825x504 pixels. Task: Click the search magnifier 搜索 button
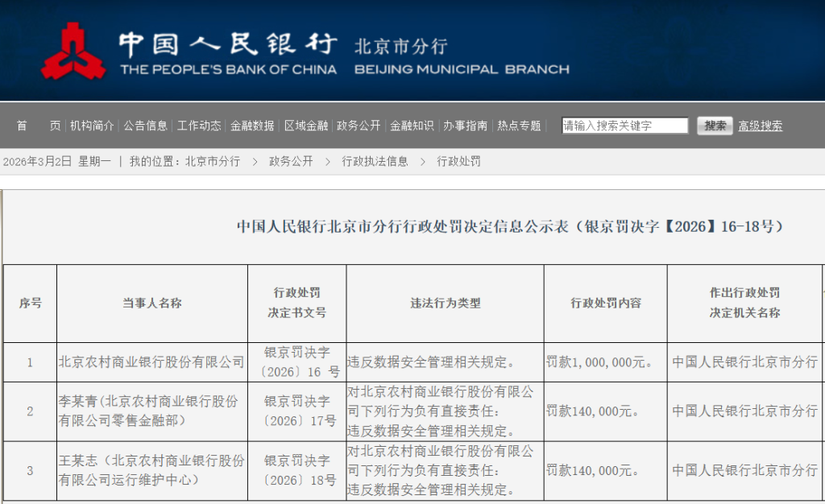(715, 126)
